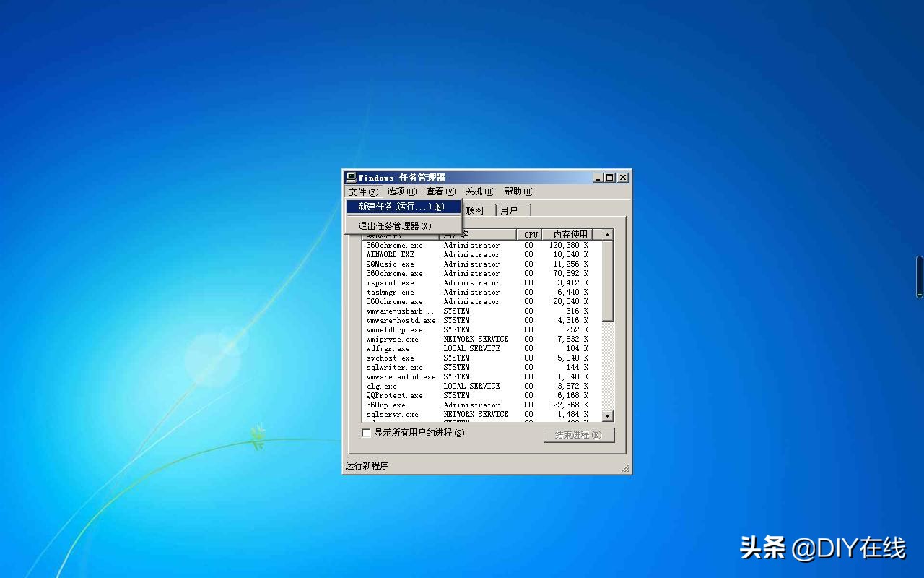The width and height of the screenshot is (924, 578).
Task: Enable 显示所有用户的进程 checkbox
Action: tap(366, 433)
